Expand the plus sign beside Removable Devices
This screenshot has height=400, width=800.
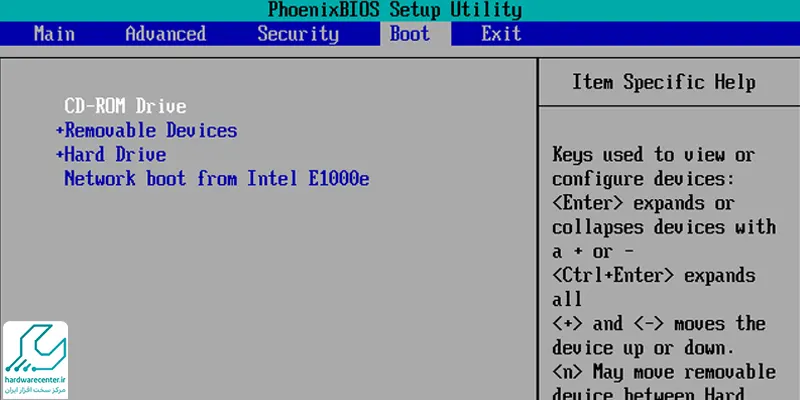[60, 131]
